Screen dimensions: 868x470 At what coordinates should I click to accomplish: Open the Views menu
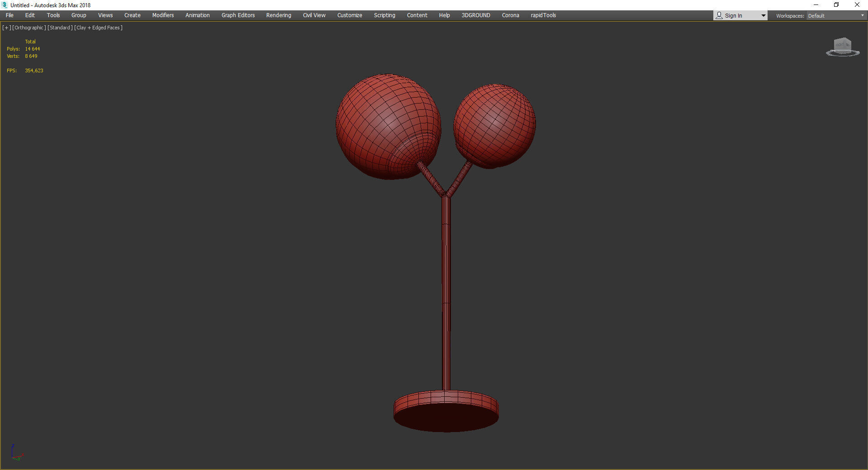tap(105, 15)
